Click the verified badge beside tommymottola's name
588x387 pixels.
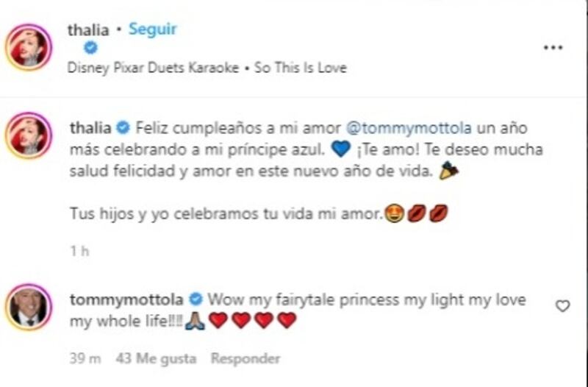[196, 299]
